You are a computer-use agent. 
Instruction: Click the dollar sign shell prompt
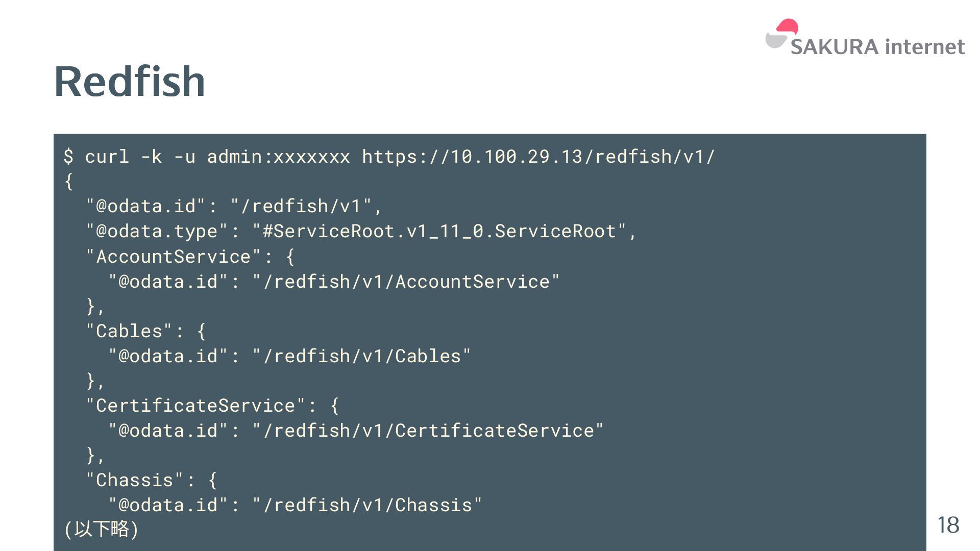click(x=68, y=157)
